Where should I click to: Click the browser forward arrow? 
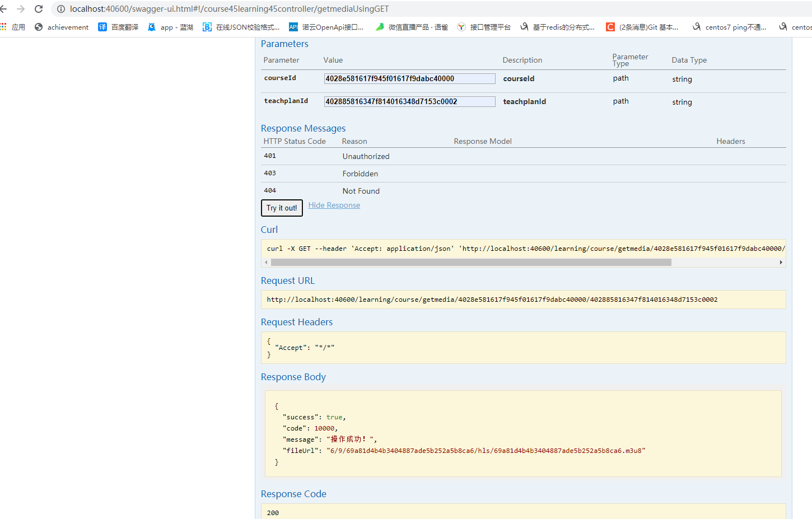pyautogui.click(x=21, y=9)
